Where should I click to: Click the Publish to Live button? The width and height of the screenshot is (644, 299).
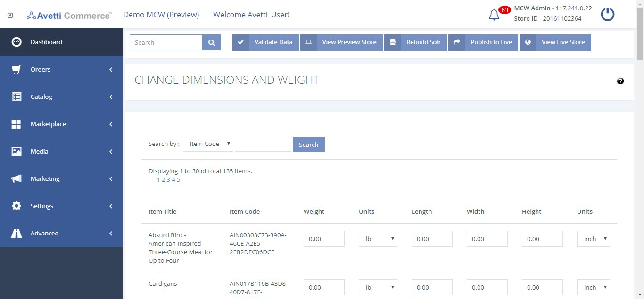tap(483, 42)
